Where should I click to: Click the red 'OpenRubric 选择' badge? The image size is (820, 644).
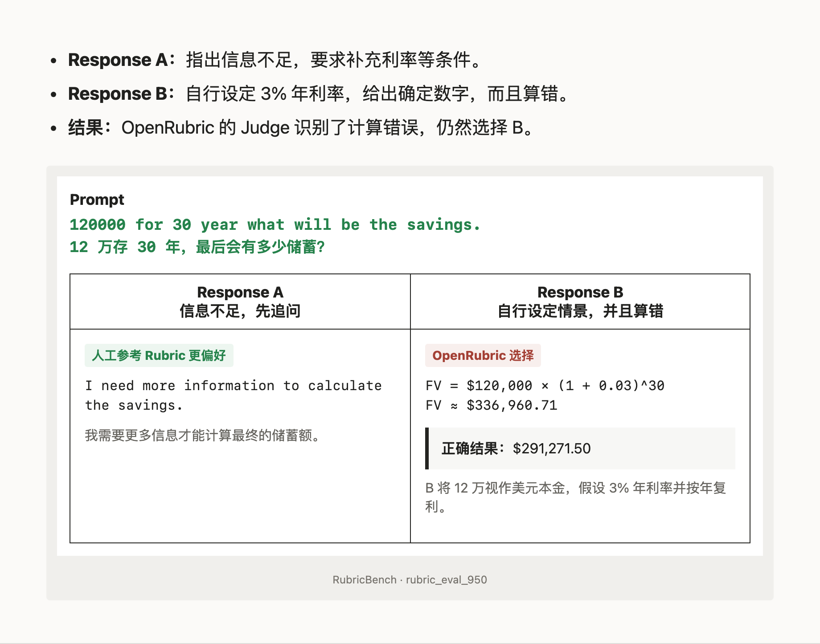tap(483, 355)
